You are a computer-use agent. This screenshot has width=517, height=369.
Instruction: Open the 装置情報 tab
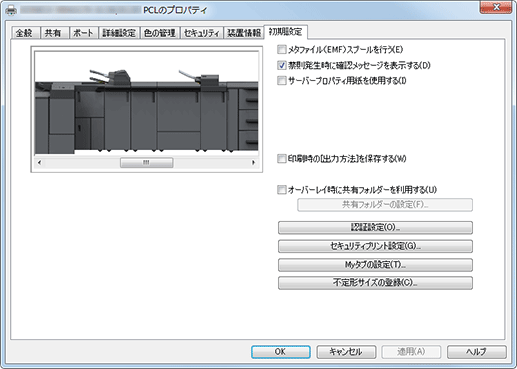(x=244, y=33)
